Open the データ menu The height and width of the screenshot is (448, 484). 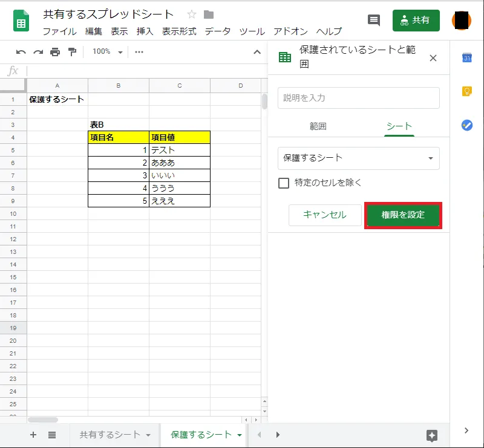coord(218,31)
